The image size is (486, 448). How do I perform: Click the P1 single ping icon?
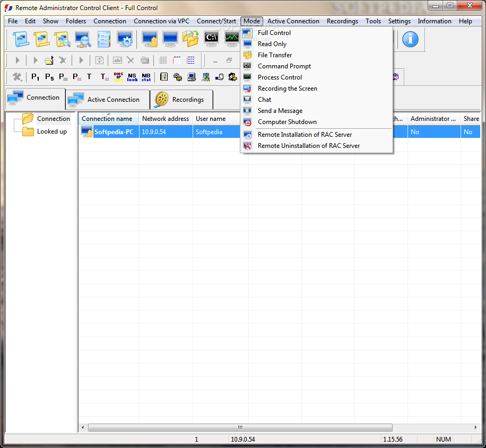(x=36, y=76)
